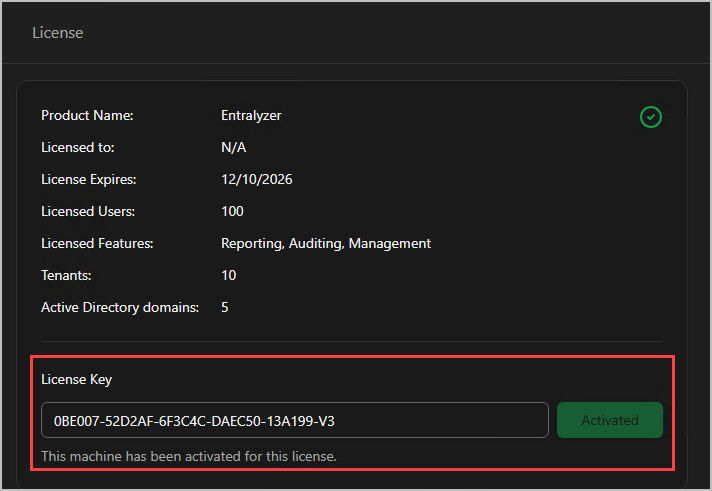
Task: Click the Active Directory domains value 5
Action: coord(225,307)
